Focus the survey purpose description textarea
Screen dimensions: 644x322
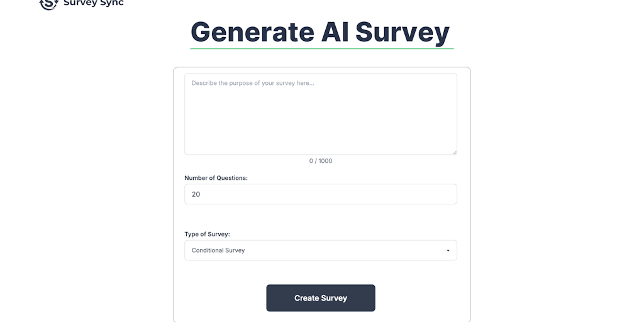pos(320,114)
